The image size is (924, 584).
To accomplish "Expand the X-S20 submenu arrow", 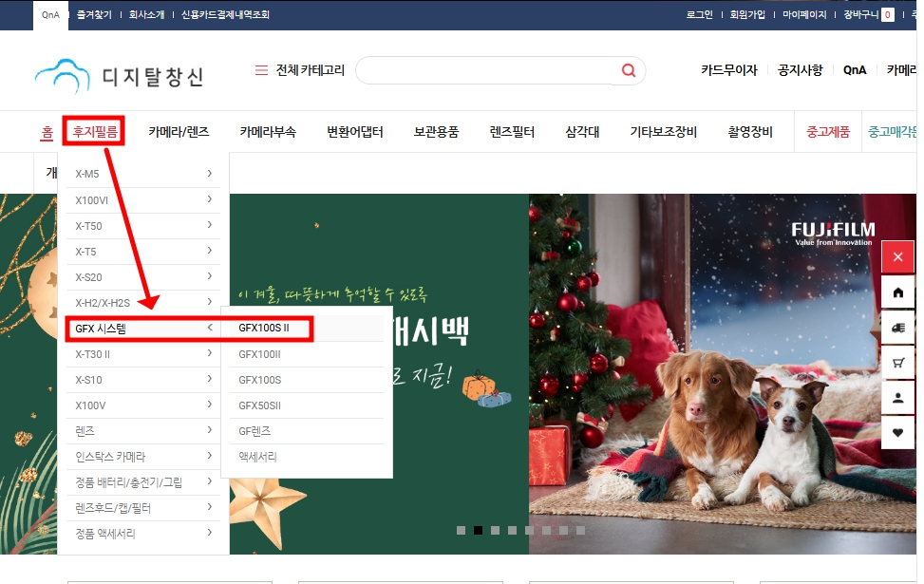I will click(x=209, y=276).
